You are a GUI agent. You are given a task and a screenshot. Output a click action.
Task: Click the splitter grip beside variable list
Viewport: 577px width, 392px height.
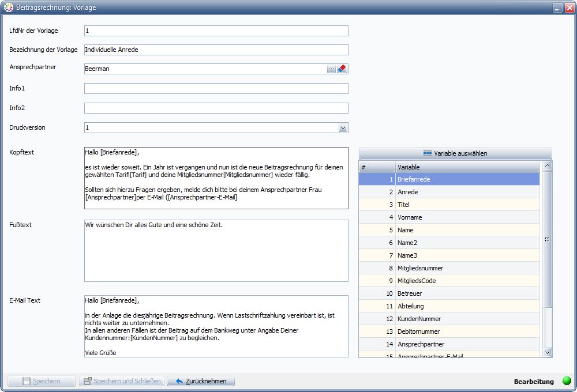pos(547,239)
